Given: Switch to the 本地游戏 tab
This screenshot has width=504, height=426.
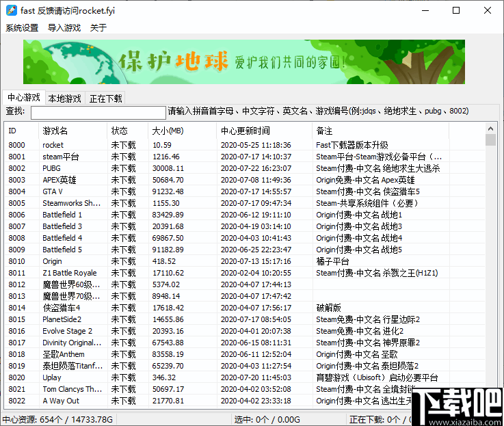Looking at the screenshot, I should (x=64, y=98).
